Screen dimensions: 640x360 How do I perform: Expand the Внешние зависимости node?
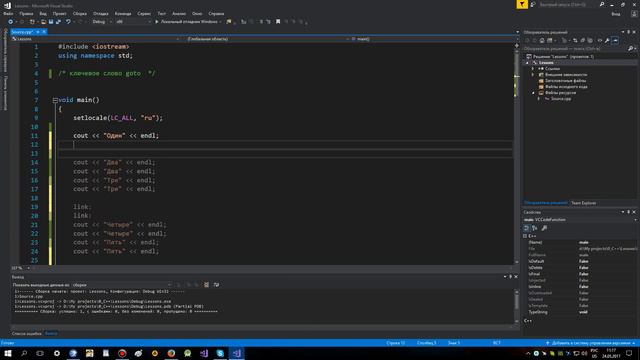(x=533, y=75)
